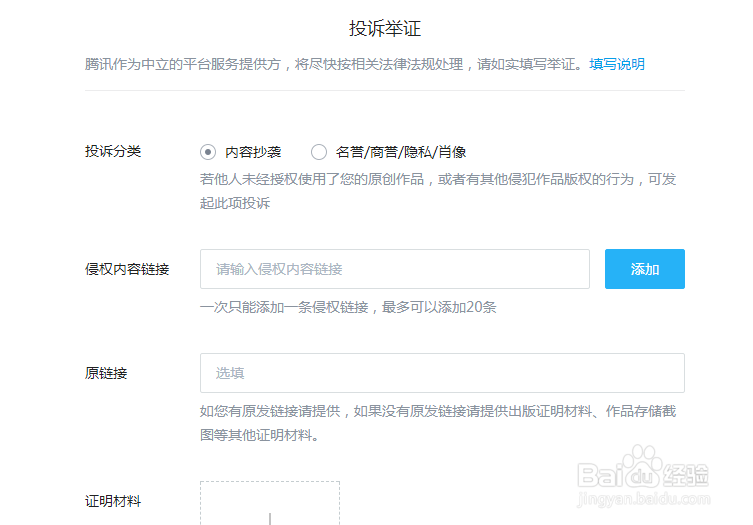Click the hint text 一次只能添加一条侵权链接
This screenshot has height=525, width=753.
point(284,307)
